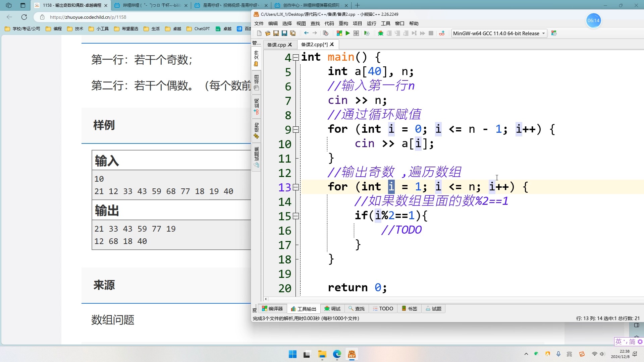644x362 pixels.
Task: Collapse the main function fold at line 4
Action: pyautogui.click(x=296, y=58)
